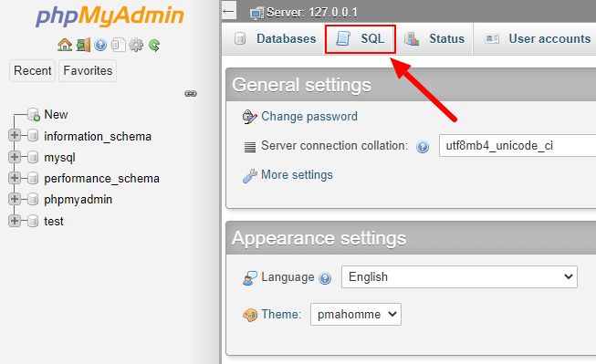Expand the phpmyadmin database tree
Screen dimensions: 596x364
(15, 199)
